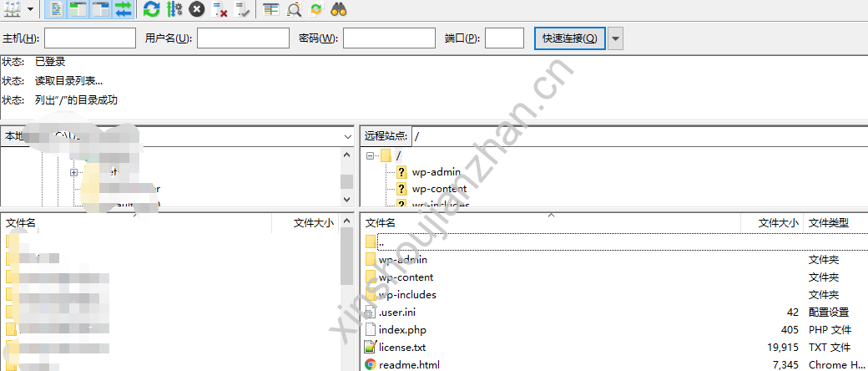Click the license.txt notepad icon
868x371 pixels.
click(371, 348)
